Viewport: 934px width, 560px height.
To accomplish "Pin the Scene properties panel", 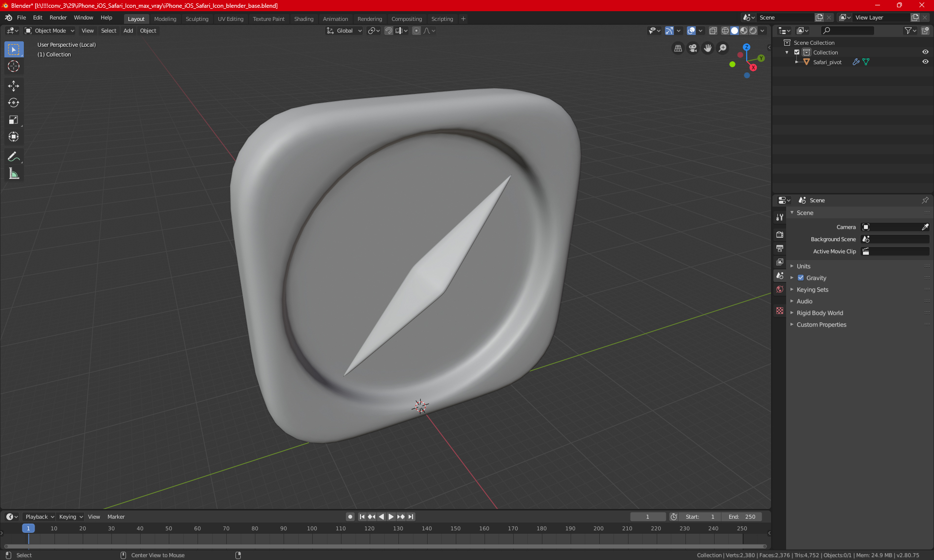I will click(x=925, y=200).
